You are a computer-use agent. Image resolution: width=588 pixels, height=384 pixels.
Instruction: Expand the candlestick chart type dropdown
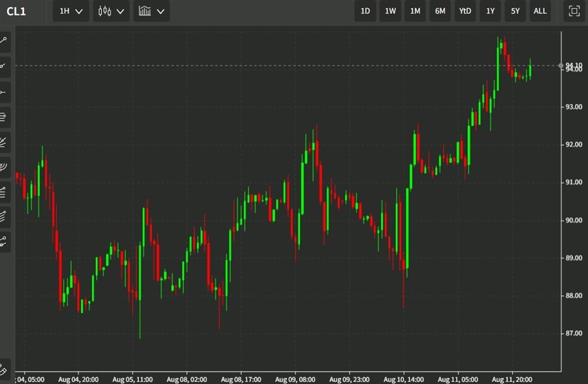110,11
